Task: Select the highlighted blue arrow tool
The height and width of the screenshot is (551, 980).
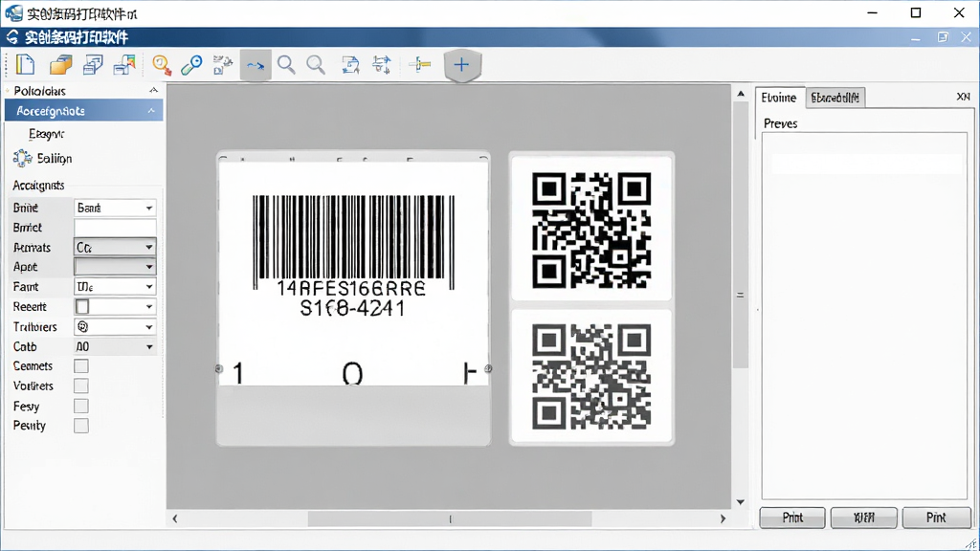Action: 256,65
